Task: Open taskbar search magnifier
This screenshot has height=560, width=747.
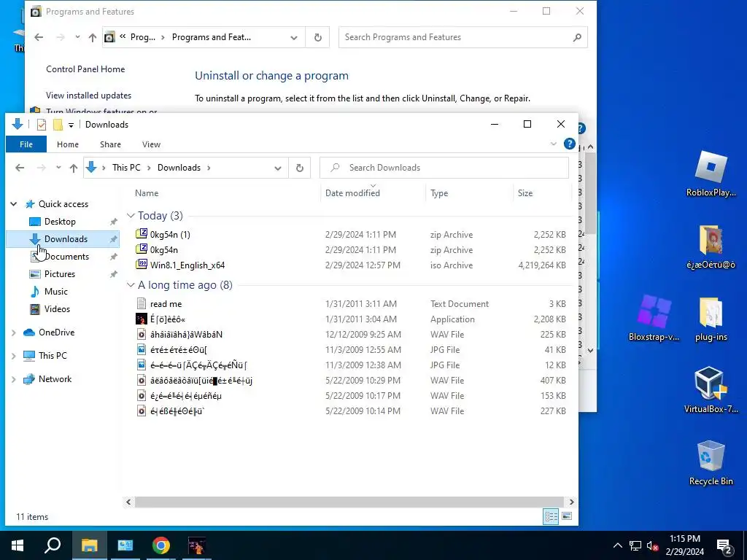Action: click(53, 545)
